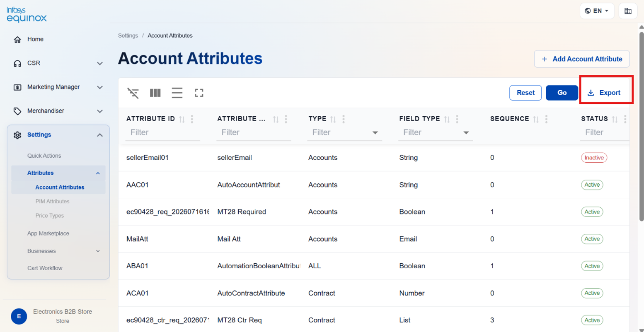Viewport: 644px width, 332px height.
Task: Click the AAC01 attribute ID
Action: coord(137,185)
